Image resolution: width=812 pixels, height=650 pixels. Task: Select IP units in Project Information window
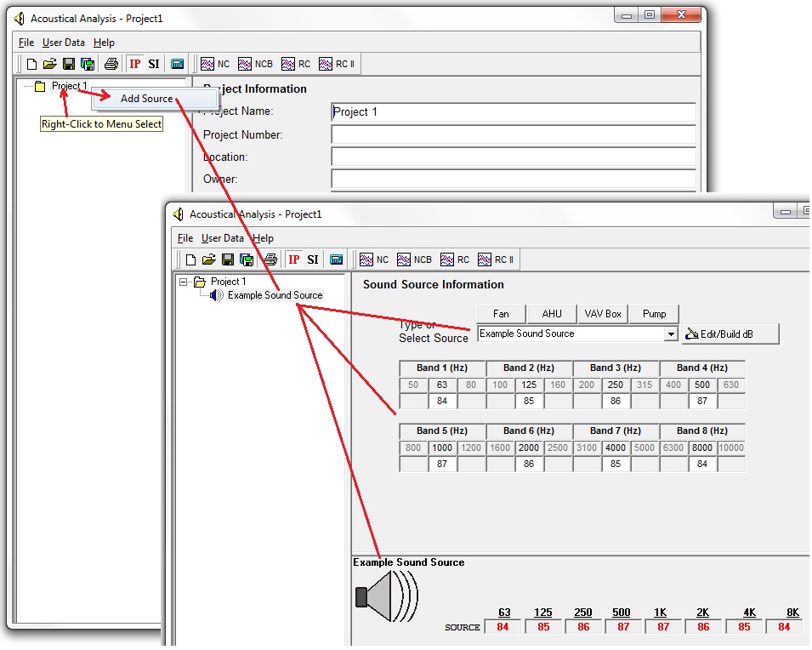pyautogui.click(x=134, y=65)
